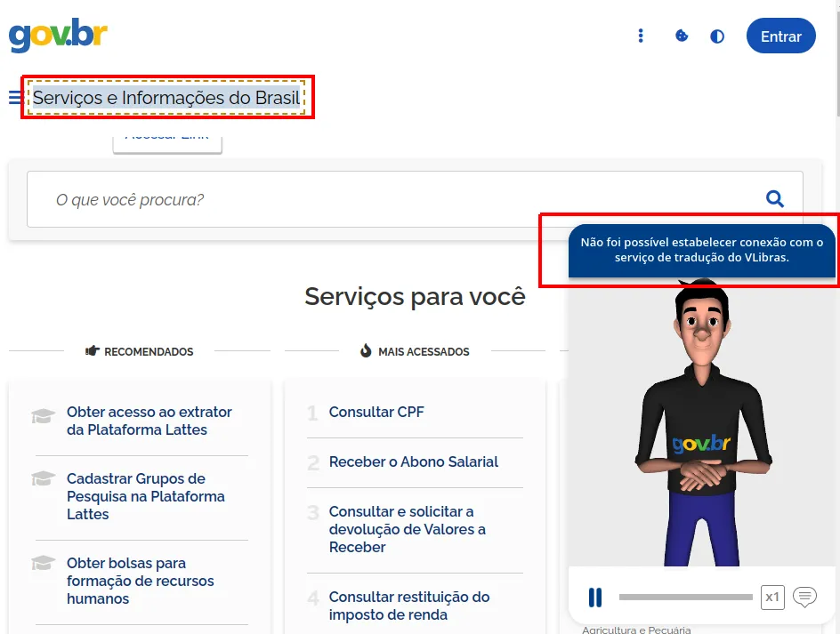
Task: Click the graduation cap icon beside Obter acesso ao extrator
Action: [x=43, y=416]
